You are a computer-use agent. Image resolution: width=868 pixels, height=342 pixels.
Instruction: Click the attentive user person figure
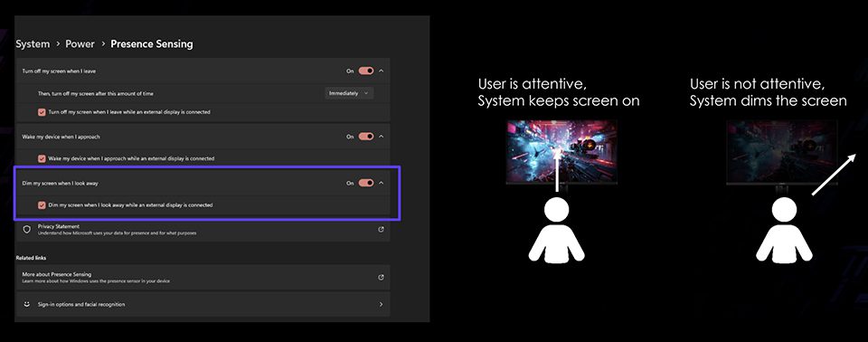point(556,230)
